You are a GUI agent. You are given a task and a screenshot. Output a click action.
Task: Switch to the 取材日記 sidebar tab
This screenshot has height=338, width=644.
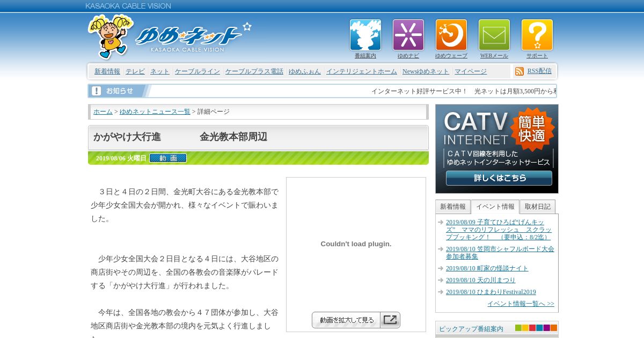point(538,207)
